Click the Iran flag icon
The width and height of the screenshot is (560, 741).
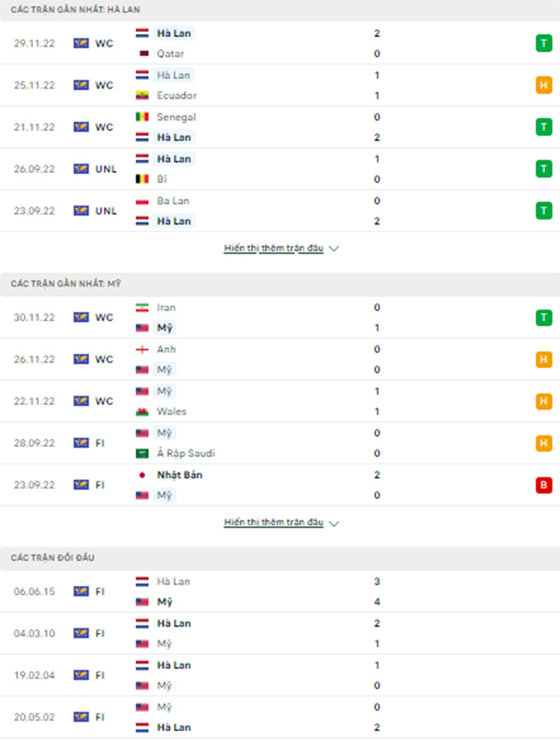coord(142,308)
